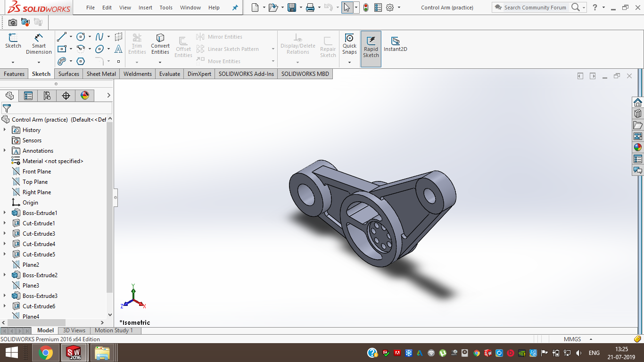This screenshot has width=644, height=362.
Task: Select the Cut-Extrude5 feature
Action: tap(39, 255)
